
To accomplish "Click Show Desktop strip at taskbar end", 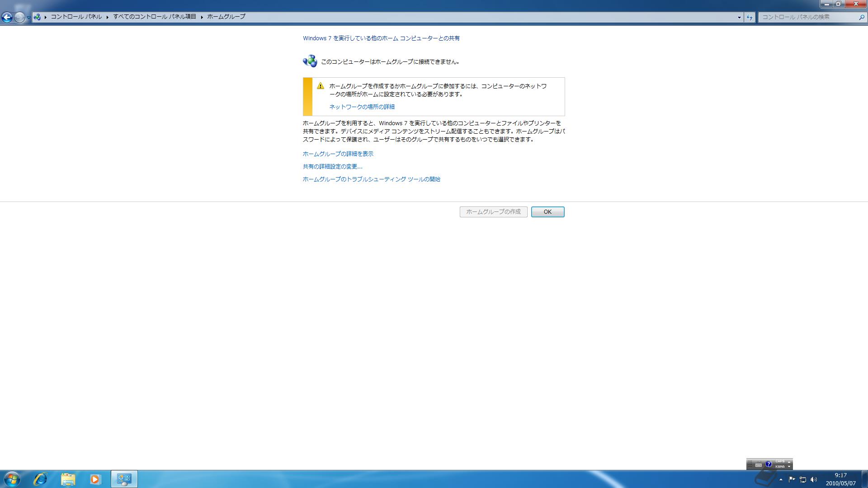I will pyautogui.click(x=864, y=479).
